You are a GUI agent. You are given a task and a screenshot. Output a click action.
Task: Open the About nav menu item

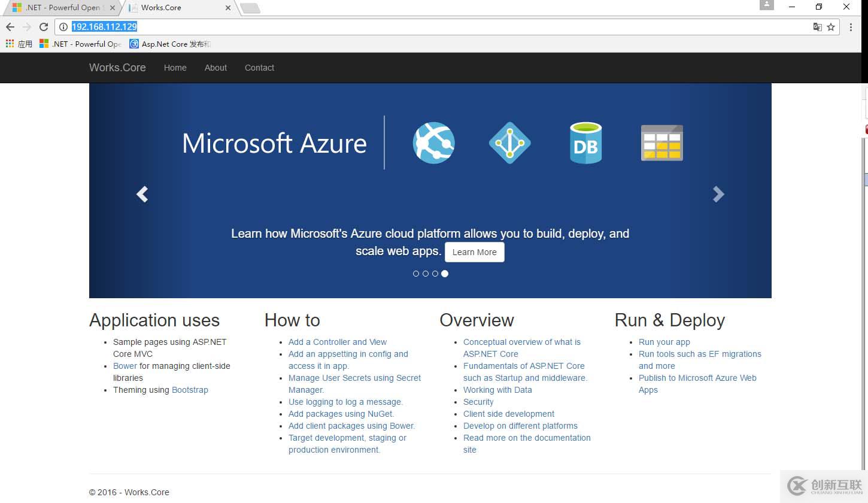[x=216, y=68]
